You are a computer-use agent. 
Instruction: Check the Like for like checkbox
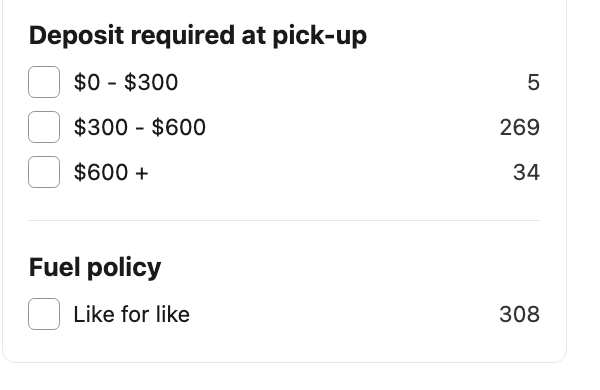click(44, 314)
